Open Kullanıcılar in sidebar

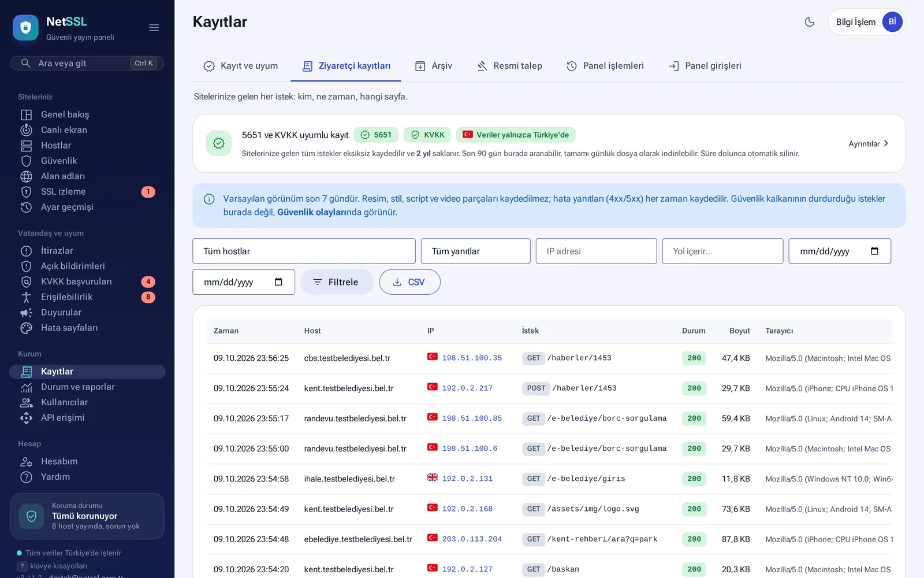click(x=87, y=402)
